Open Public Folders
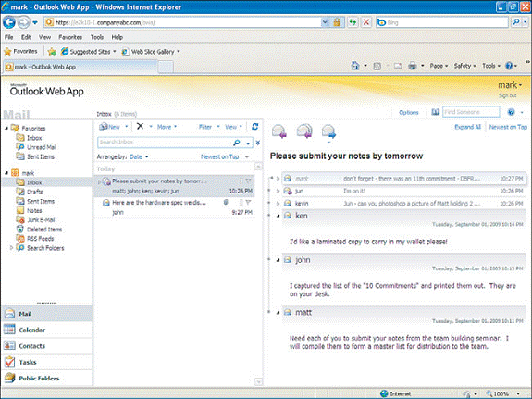 pos(47,378)
